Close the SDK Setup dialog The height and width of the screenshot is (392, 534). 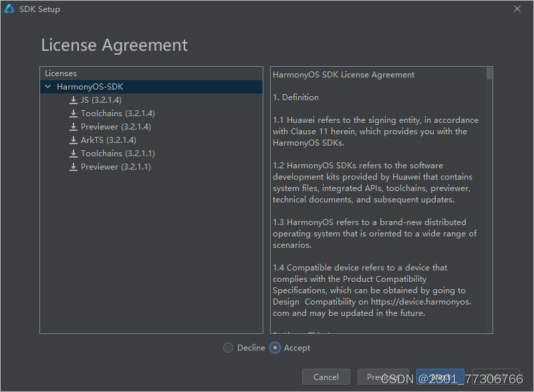coord(517,9)
